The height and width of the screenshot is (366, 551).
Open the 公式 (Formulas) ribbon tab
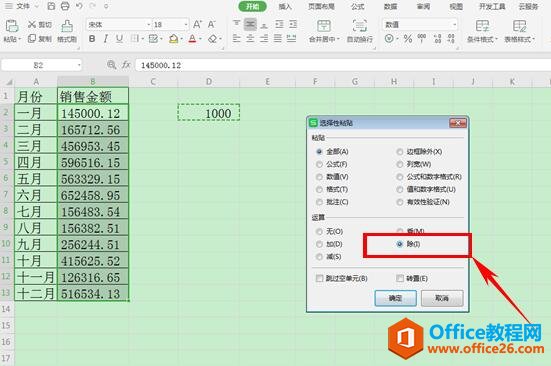click(x=357, y=6)
